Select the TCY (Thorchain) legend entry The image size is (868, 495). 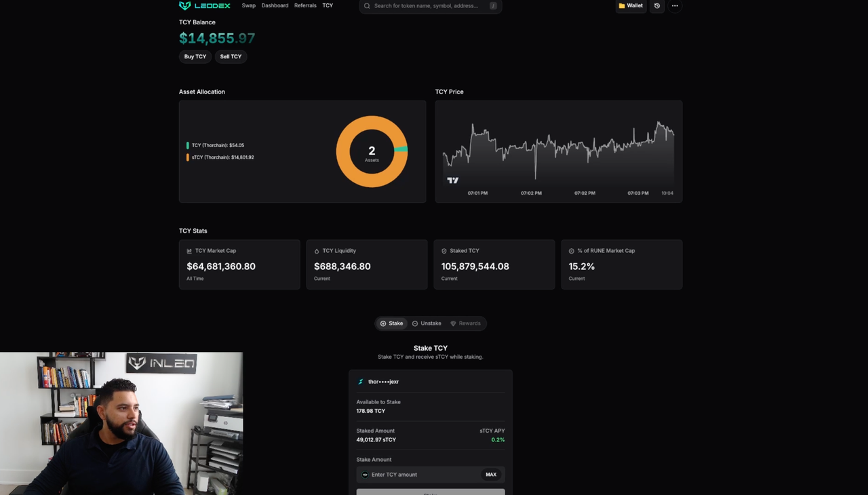click(218, 145)
